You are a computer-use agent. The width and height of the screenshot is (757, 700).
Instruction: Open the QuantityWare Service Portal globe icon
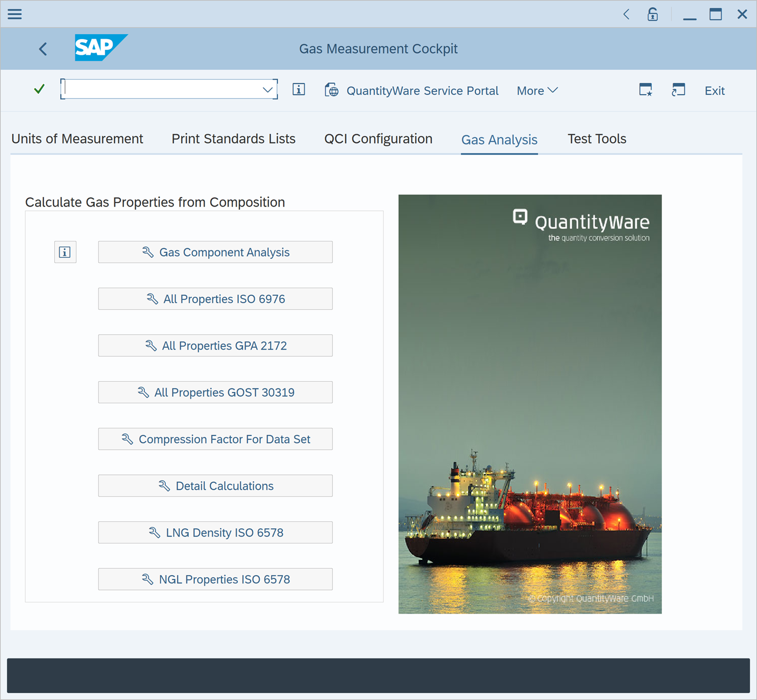pos(331,90)
